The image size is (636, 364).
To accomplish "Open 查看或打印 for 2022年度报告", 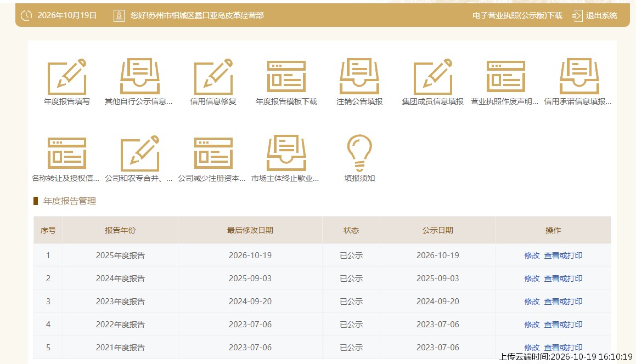I will (x=563, y=325).
